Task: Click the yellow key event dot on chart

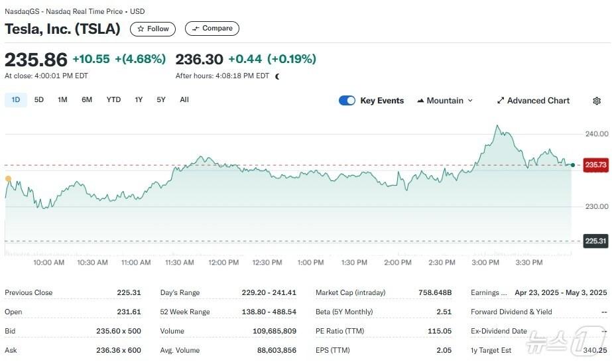Action: 8,178
